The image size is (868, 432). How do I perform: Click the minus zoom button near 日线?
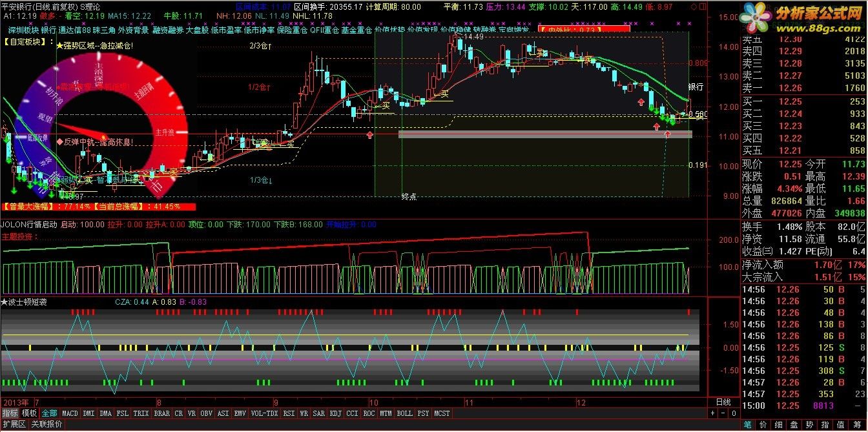pos(723,413)
